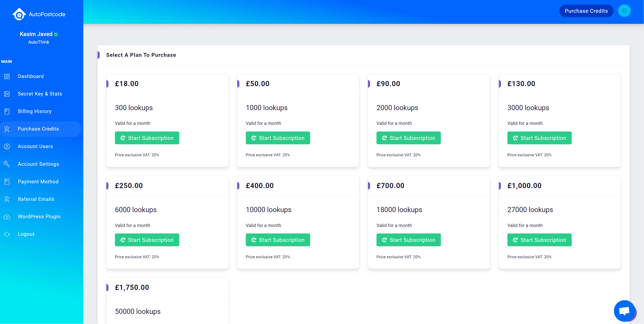This screenshot has width=644, height=324.
Task: Open Payment Method menu item
Action: (38, 181)
